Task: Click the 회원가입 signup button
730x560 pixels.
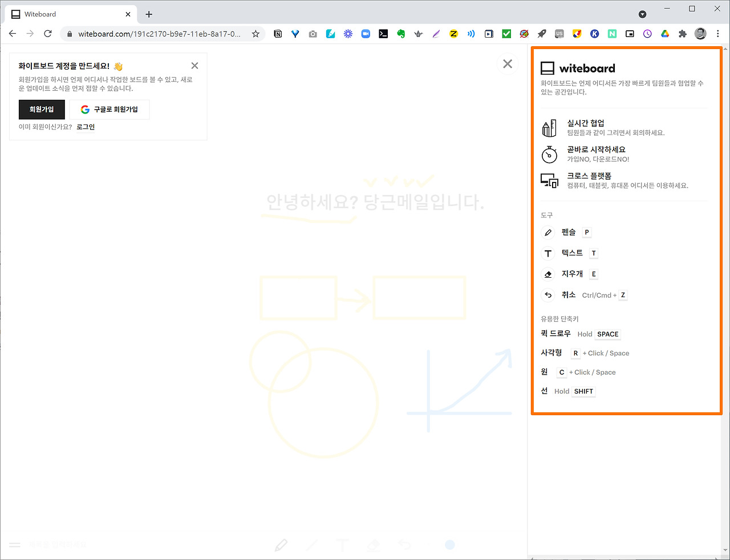Action: tap(42, 109)
